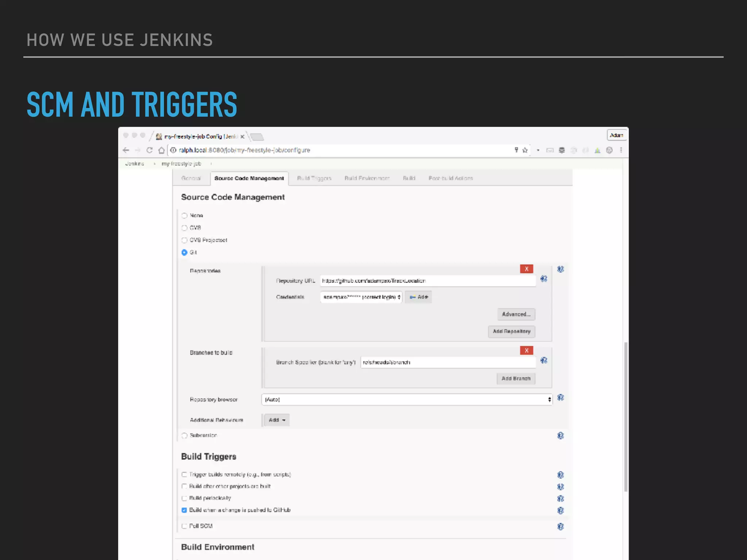Uncheck Build when change pushed to GitHub
Viewport: 747px width, 560px height.
(x=184, y=510)
